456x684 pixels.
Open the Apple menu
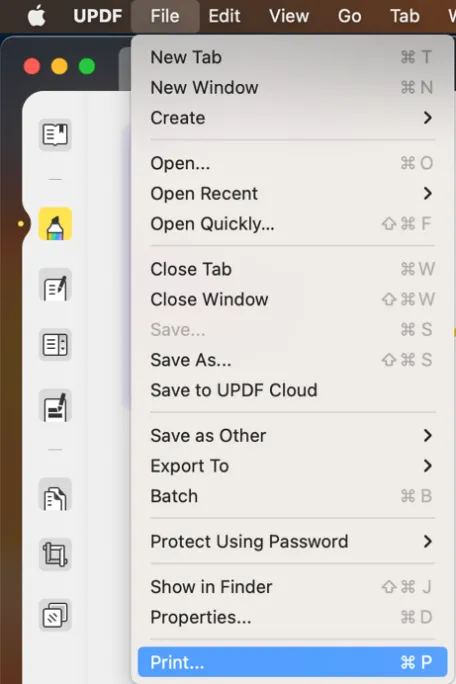click(x=37, y=16)
